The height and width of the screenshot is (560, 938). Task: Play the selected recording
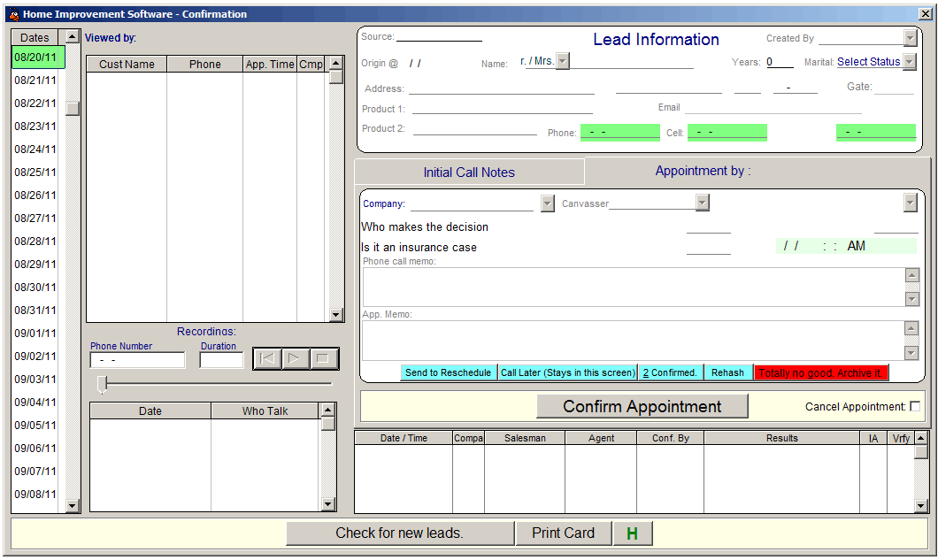295,358
